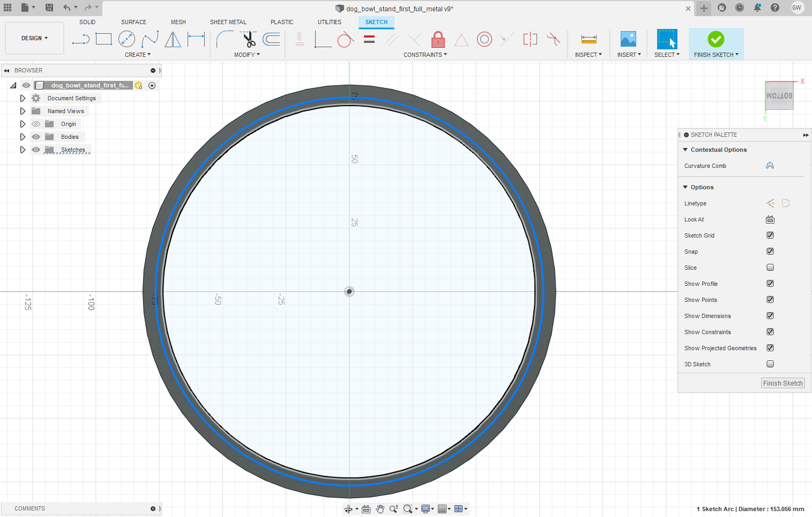Switch to the SURFACE tab
The height and width of the screenshot is (517, 812).
click(x=133, y=22)
